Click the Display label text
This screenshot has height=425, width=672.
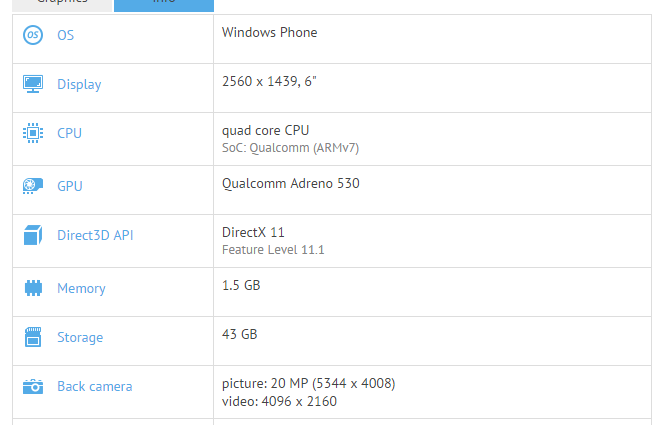79,84
